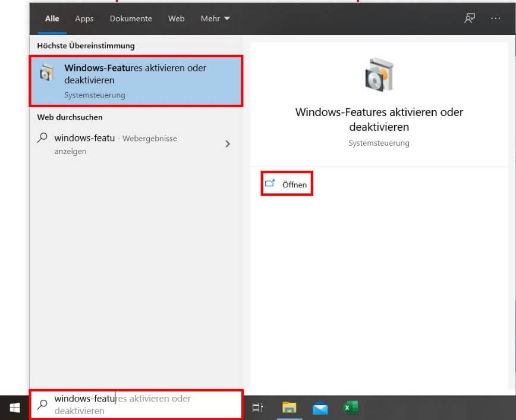Click inside the taskbar search input field
This screenshot has width=516, height=420.
[143, 405]
